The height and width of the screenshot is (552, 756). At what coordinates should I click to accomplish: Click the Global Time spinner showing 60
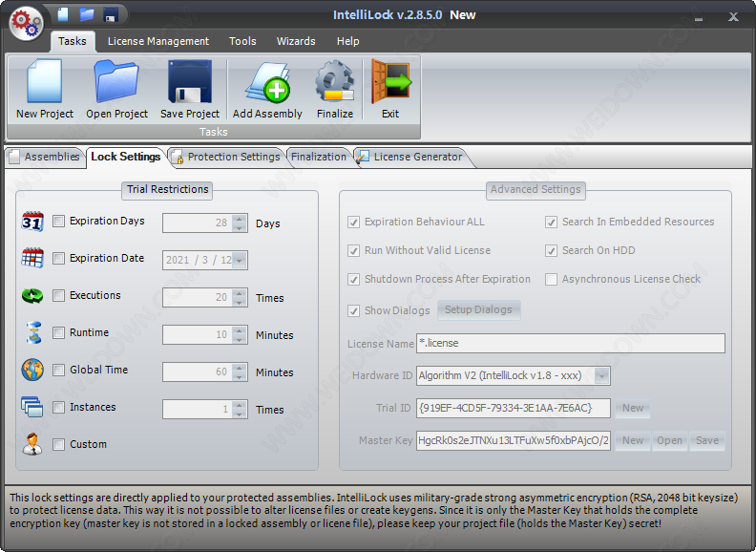(205, 372)
